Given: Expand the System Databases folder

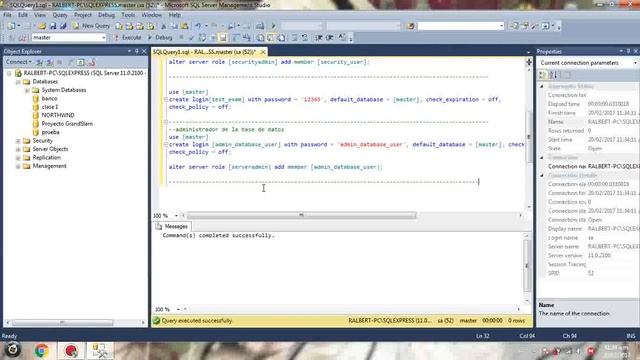Looking at the screenshot, I should tap(27, 90).
